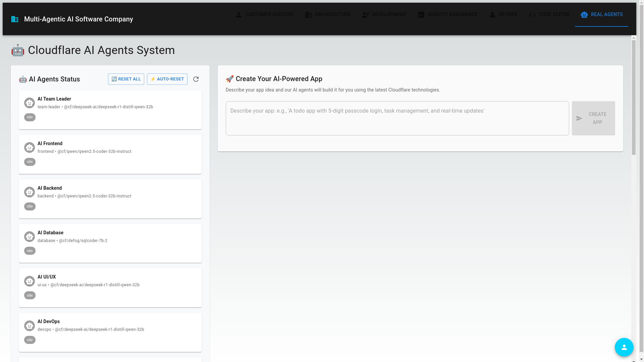Click the Code Editor brackets icon
The image size is (644, 362).
(x=532, y=15)
